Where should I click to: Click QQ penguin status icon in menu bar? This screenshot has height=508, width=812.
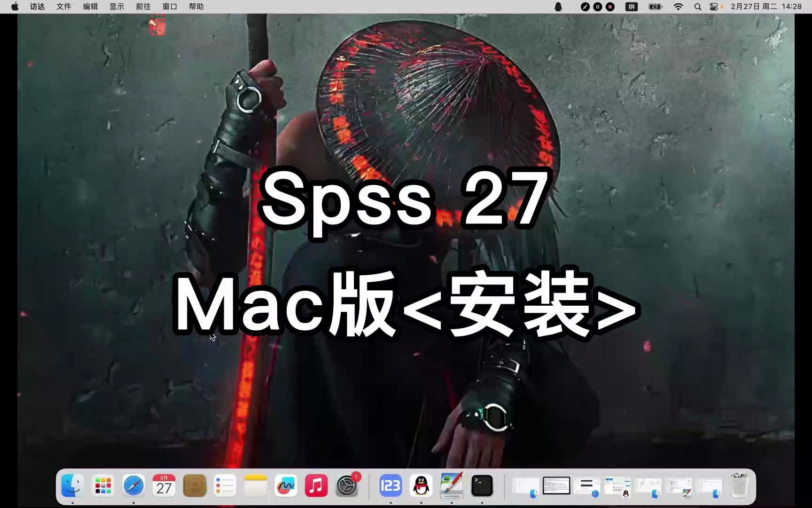[558, 7]
